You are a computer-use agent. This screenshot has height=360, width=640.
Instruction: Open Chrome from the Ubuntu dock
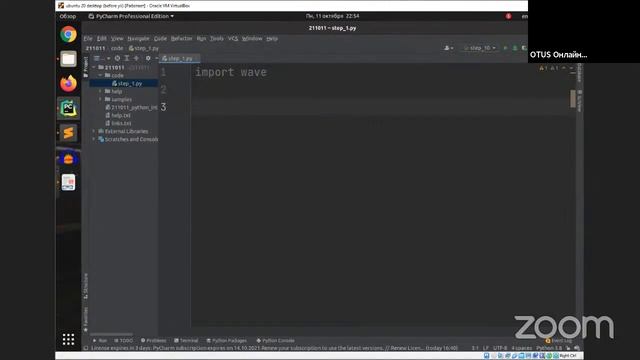point(68,34)
